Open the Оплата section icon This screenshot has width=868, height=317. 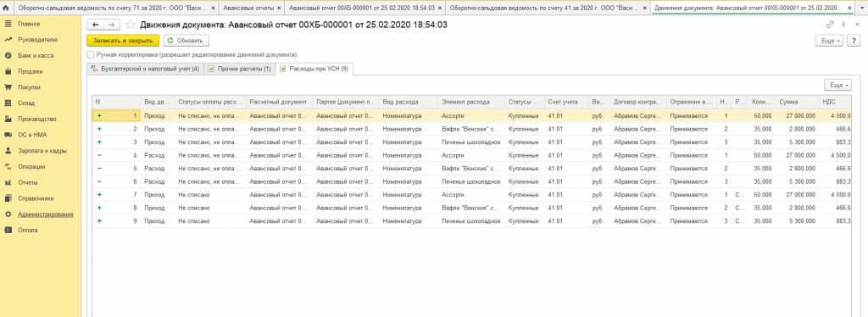(x=8, y=230)
